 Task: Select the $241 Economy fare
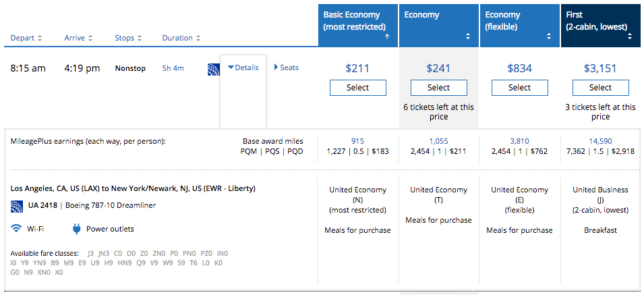coord(439,88)
